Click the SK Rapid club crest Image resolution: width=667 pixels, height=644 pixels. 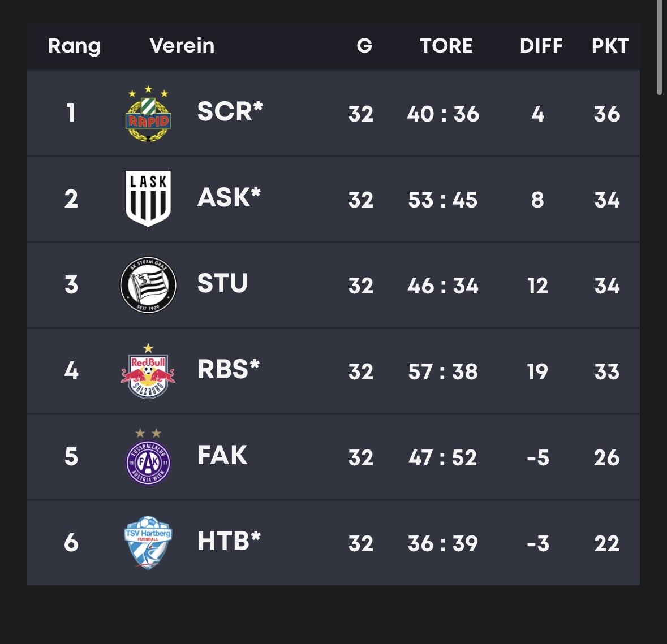tap(148, 114)
